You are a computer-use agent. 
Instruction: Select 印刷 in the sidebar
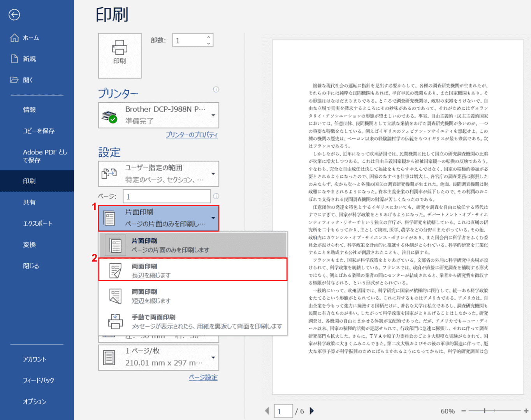pos(37,181)
